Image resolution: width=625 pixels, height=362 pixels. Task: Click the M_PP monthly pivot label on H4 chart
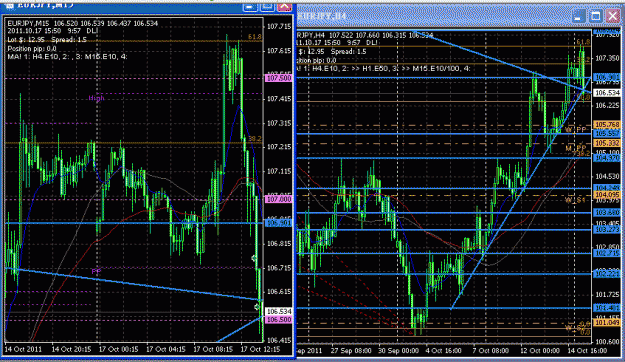pyautogui.click(x=576, y=148)
